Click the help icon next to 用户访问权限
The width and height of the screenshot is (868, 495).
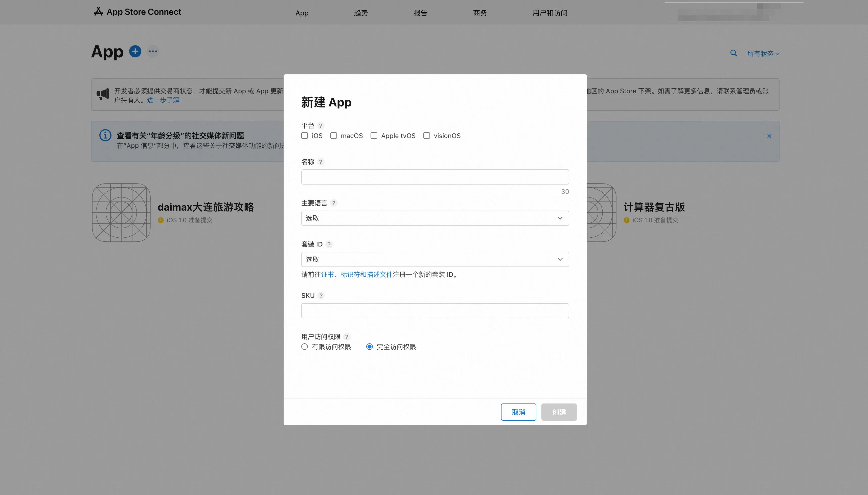pyautogui.click(x=347, y=336)
